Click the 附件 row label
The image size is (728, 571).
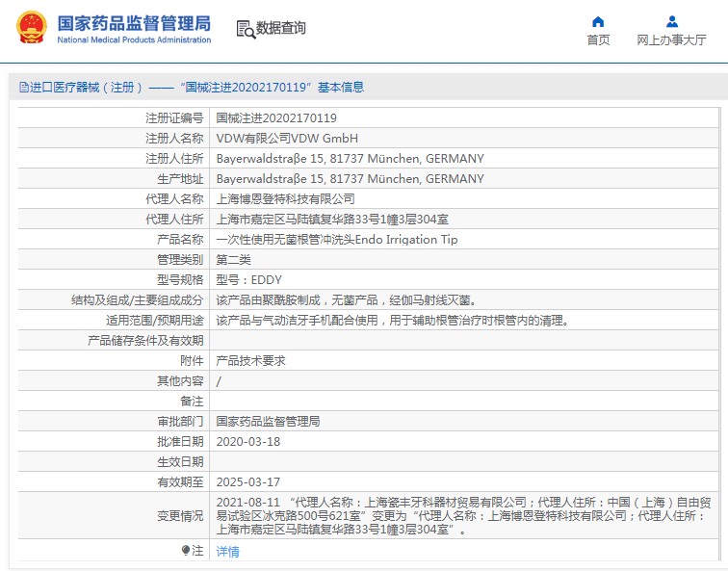coord(192,361)
